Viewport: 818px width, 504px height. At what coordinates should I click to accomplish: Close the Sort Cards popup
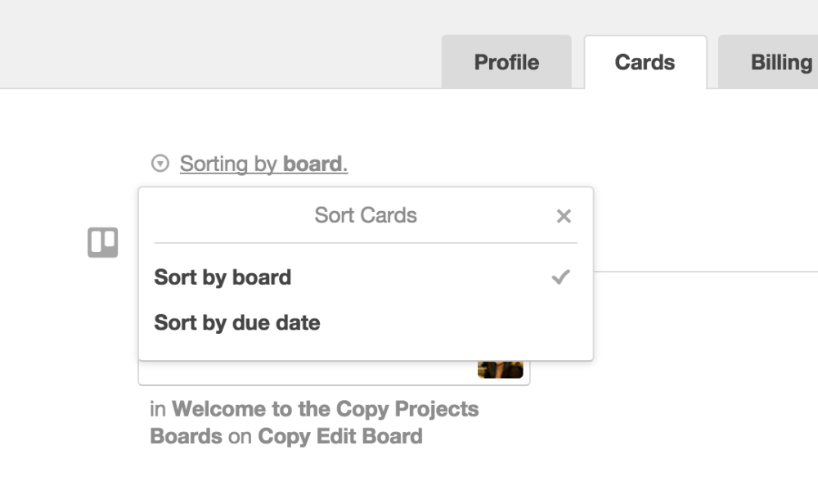pyautogui.click(x=564, y=216)
